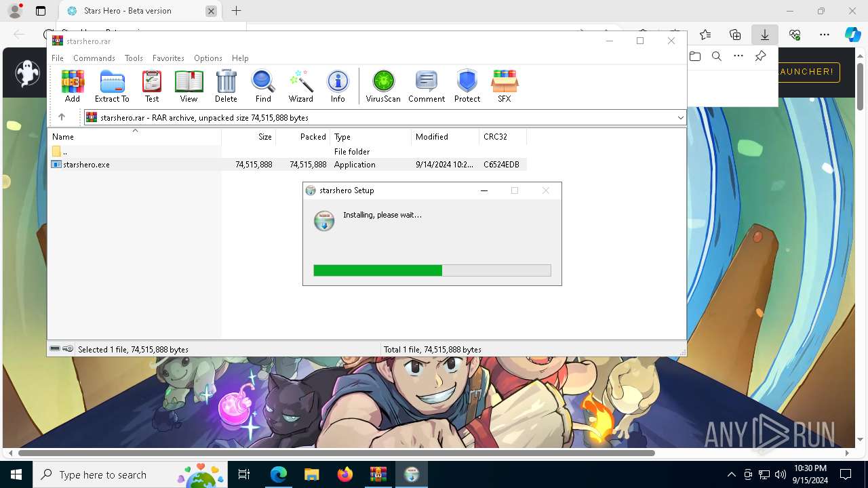Screen dimensions: 868x488
Task: Open File Explorer from taskbar
Action: (311, 474)
